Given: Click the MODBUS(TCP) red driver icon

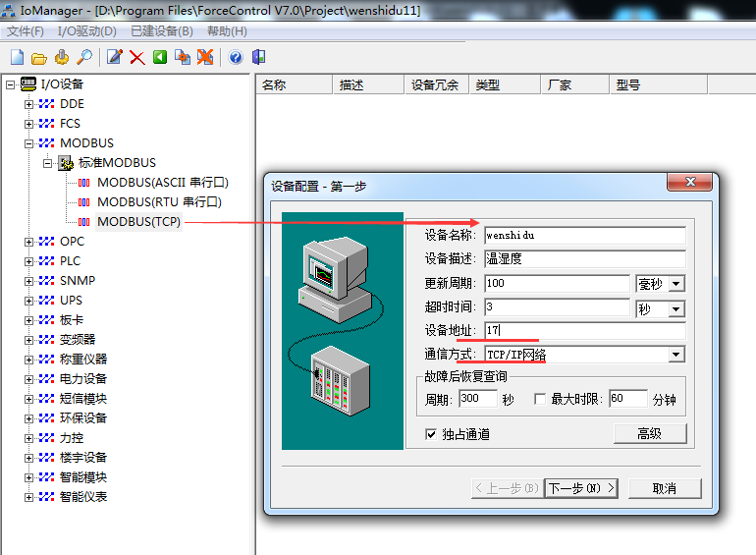Looking at the screenshot, I should pyautogui.click(x=83, y=222).
